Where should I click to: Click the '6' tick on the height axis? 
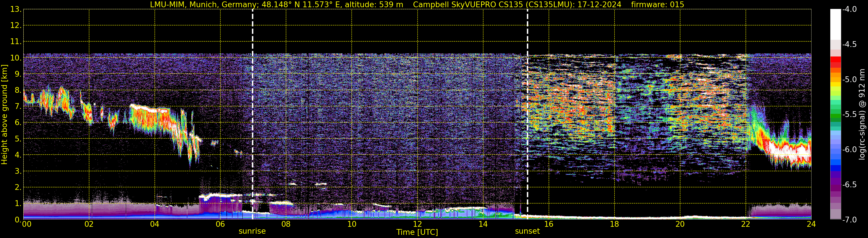point(18,123)
